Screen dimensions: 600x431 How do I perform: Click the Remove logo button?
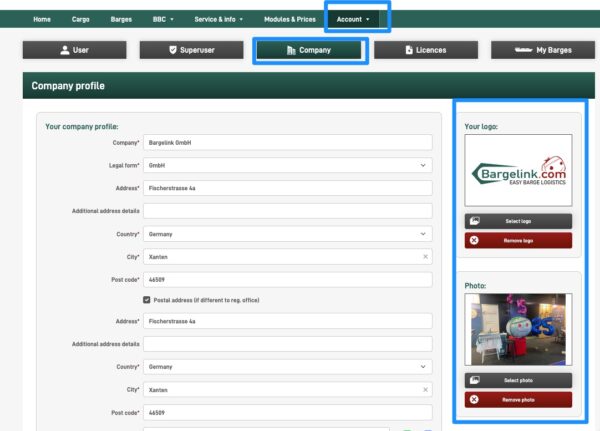[x=518, y=240]
